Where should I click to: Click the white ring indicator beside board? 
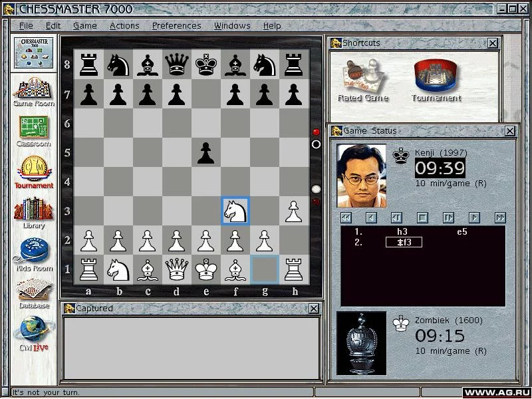pyautogui.click(x=316, y=144)
